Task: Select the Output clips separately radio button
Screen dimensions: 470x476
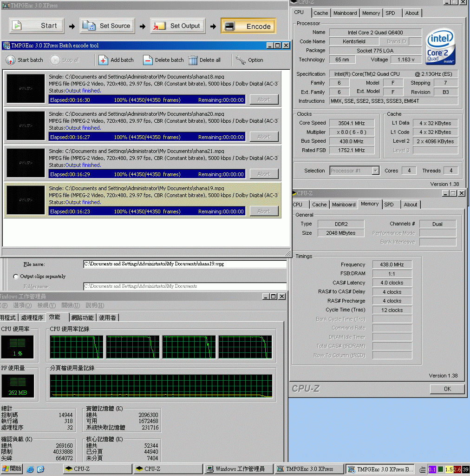Action: [16, 277]
